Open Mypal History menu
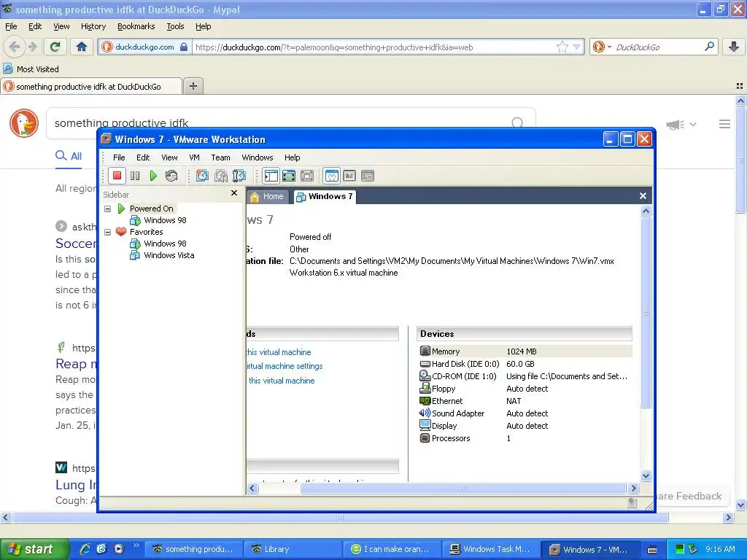 (x=93, y=26)
